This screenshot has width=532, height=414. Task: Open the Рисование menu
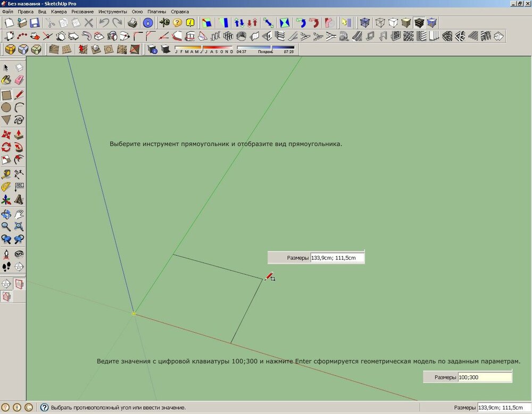82,11
